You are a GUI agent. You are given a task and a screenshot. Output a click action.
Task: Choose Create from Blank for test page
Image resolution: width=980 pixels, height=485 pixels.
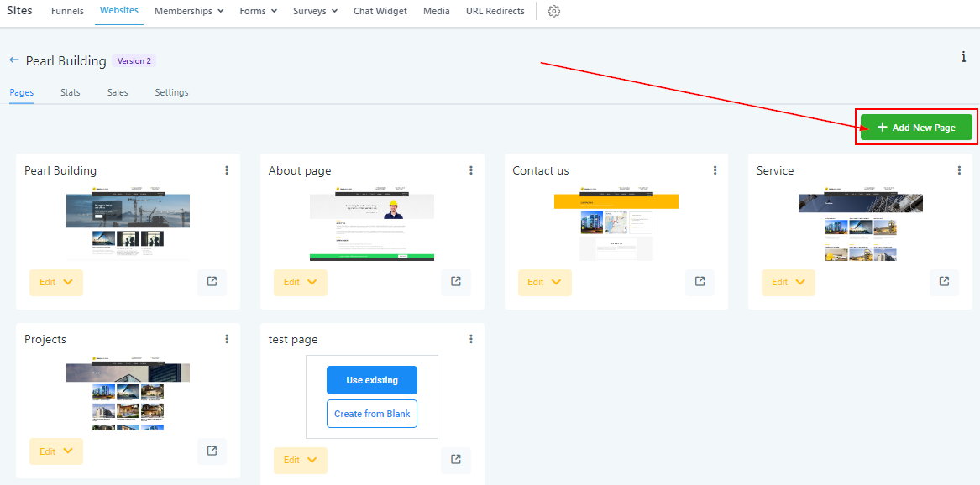[372, 414]
